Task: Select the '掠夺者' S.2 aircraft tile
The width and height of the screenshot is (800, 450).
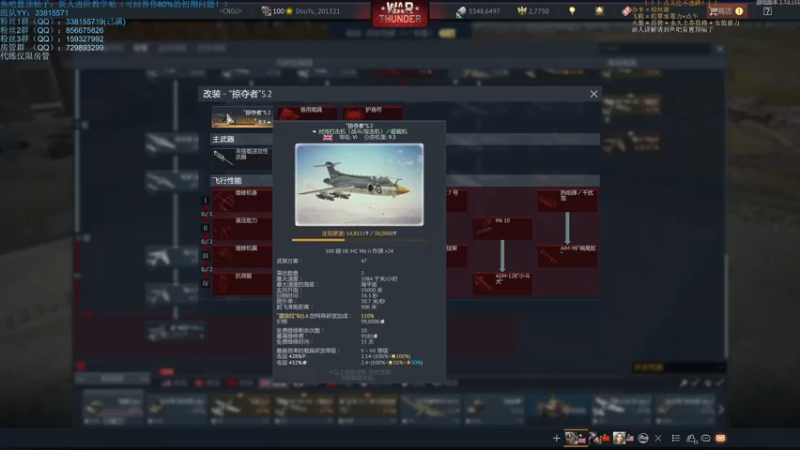Action: point(242,117)
